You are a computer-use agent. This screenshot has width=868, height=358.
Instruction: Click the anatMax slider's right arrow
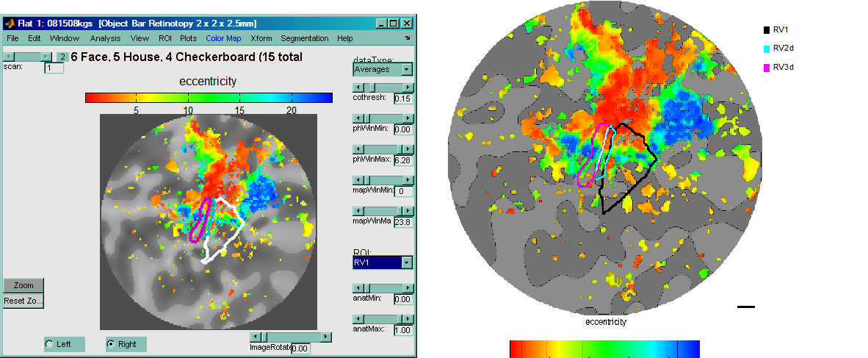click(408, 318)
